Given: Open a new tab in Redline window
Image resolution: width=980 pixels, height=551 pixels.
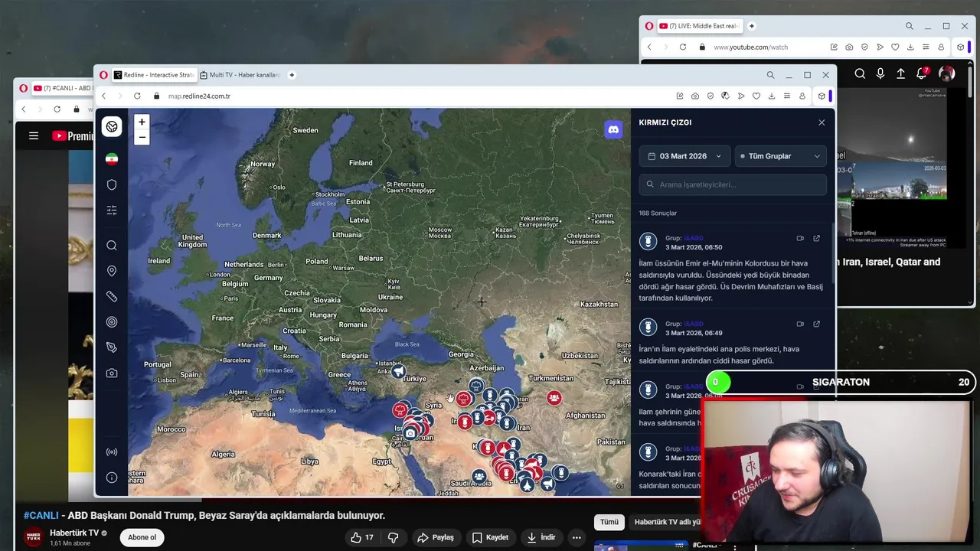Looking at the screenshot, I should [x=292, y=75].
